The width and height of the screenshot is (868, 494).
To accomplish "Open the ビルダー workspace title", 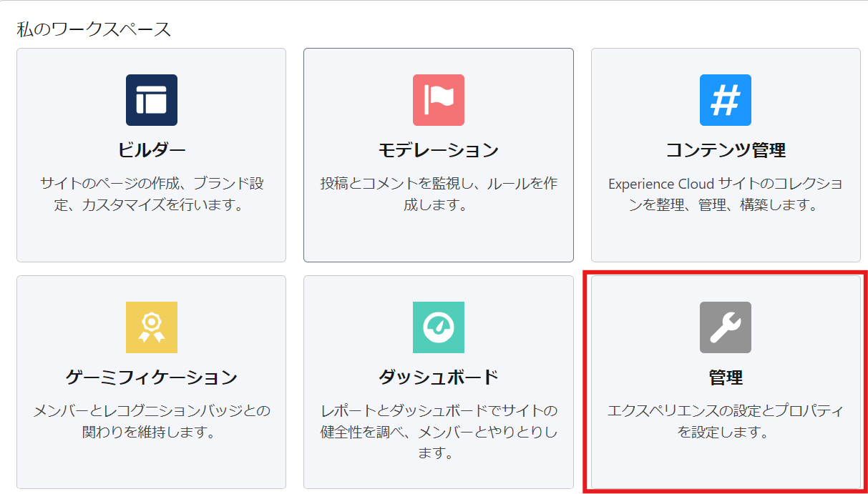I will pos(151,150).
